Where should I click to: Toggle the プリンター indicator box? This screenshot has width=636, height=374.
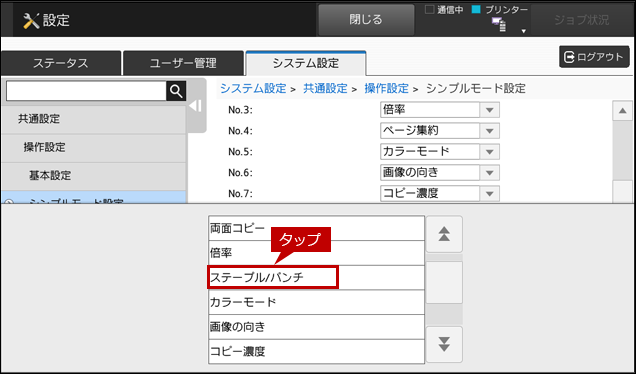click(476, 9)
